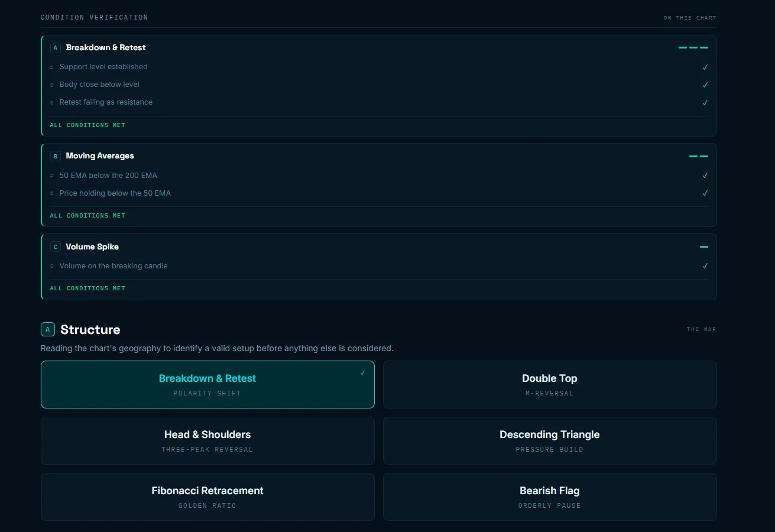Click ALL CONDITIONS MET under Volume Spike
This screenshot has height=532, width=775.
pyautogui.click(x=87, y=288)
